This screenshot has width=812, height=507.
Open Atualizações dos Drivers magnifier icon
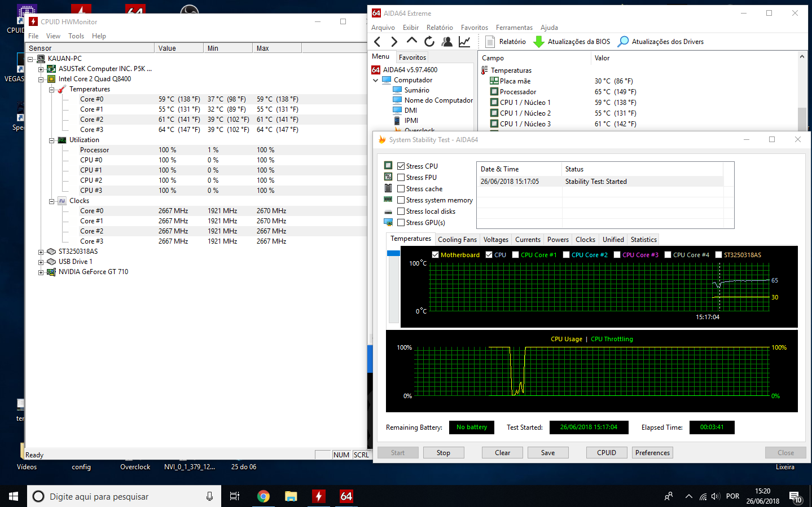coord(623,42)
